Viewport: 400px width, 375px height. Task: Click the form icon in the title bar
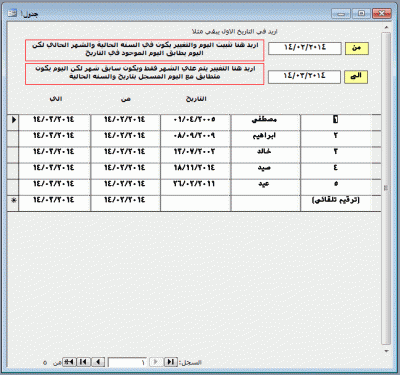click(x=12, y=13)
